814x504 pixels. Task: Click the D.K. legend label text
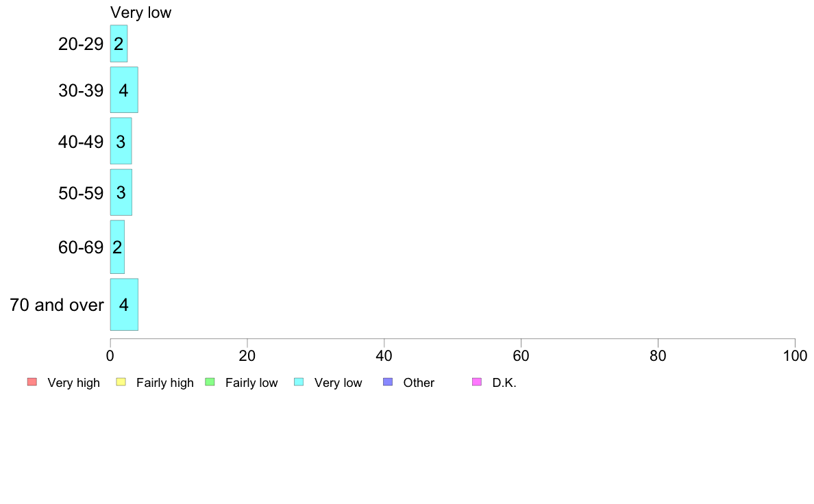[x=504, y=383]
